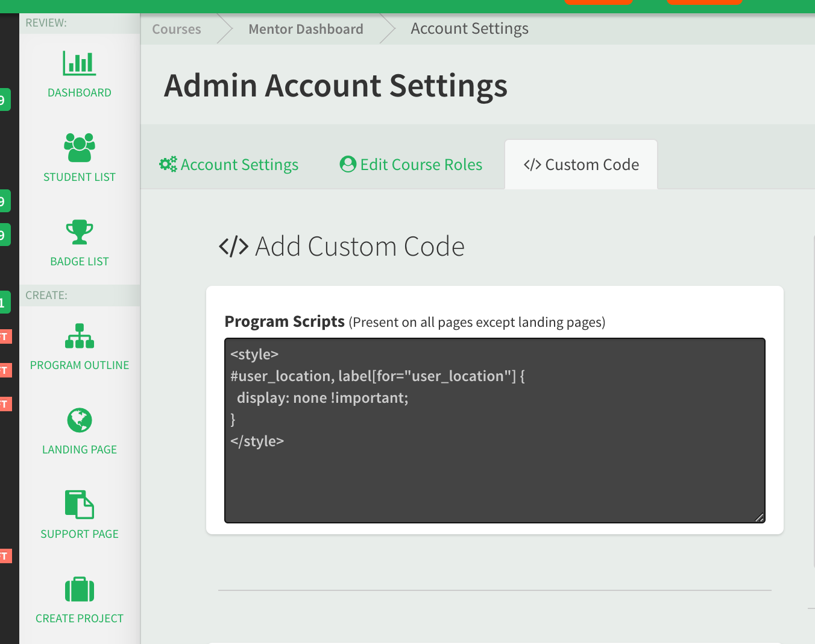815x644 pixels.
Task: Open the Program Outline sitemap icon
Action: pyautogui.click(x=80, y=336)
